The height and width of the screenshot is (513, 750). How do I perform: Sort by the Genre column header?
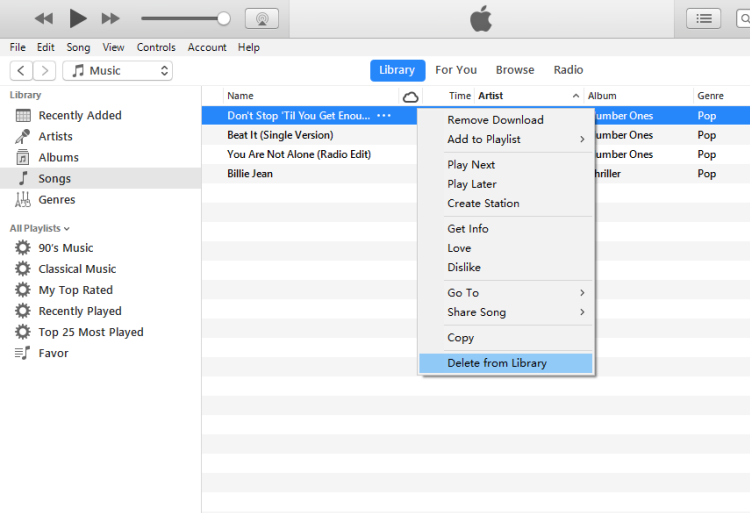710,96
